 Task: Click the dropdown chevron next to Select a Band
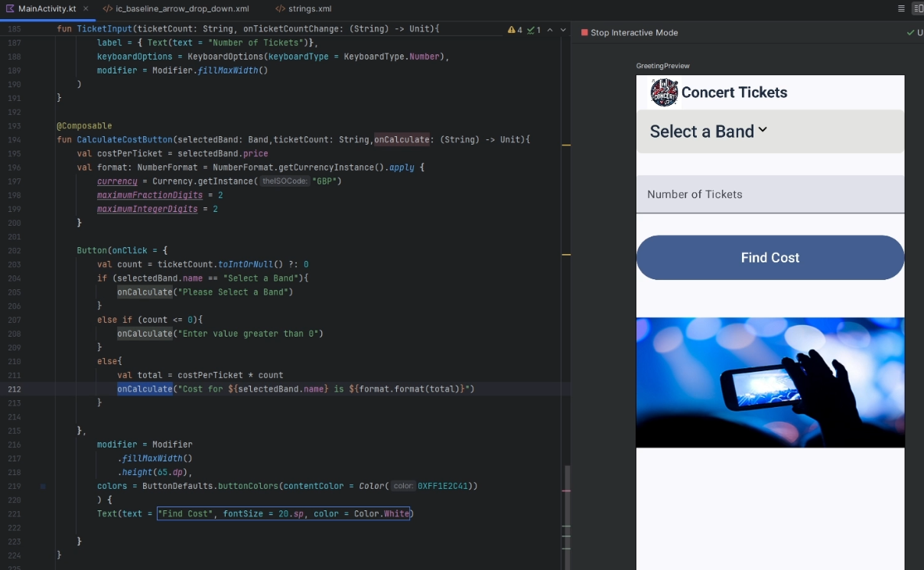click(x=763, y=131)
